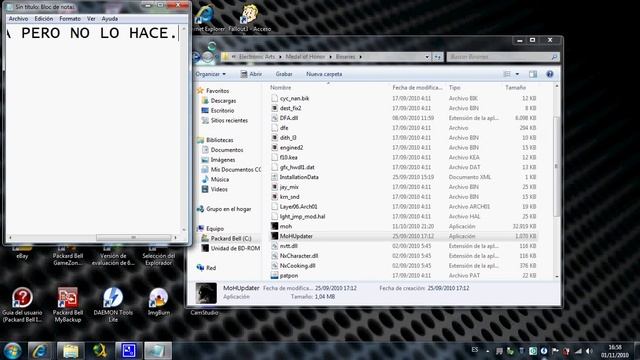This screenshot has width=640, height=360.
Task: Open ImgBurn desktop icon
Action: (x=158, y=302)
